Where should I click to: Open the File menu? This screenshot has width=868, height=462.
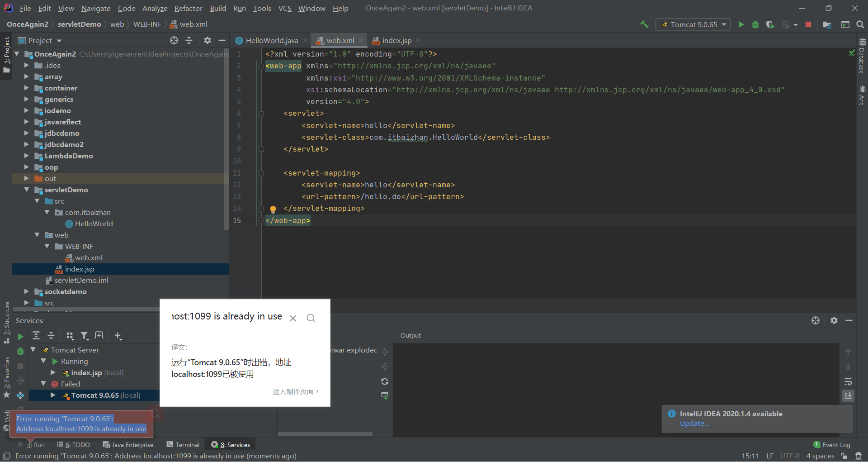[25, 8]
